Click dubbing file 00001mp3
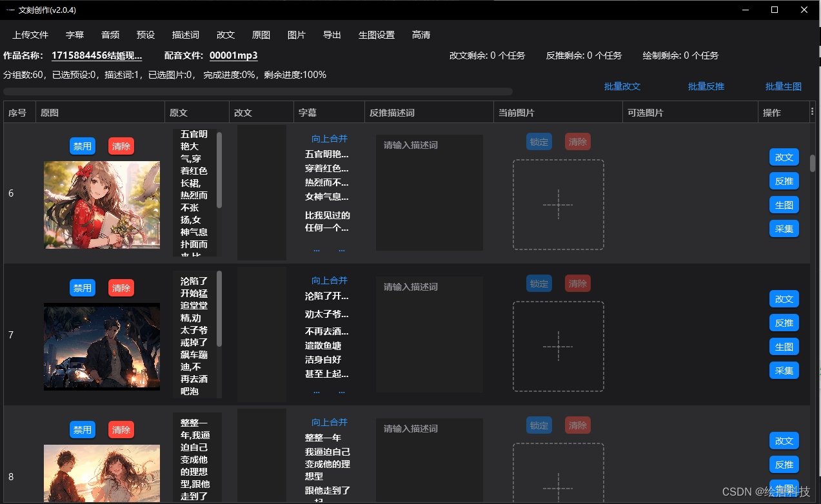This screenshot has width=821, height=504. point(233,55)
